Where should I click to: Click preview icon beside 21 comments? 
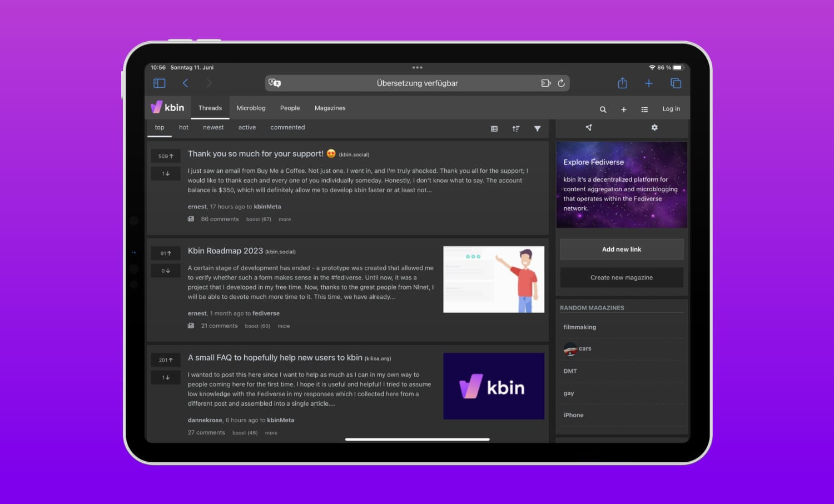(x=191, y=326)
